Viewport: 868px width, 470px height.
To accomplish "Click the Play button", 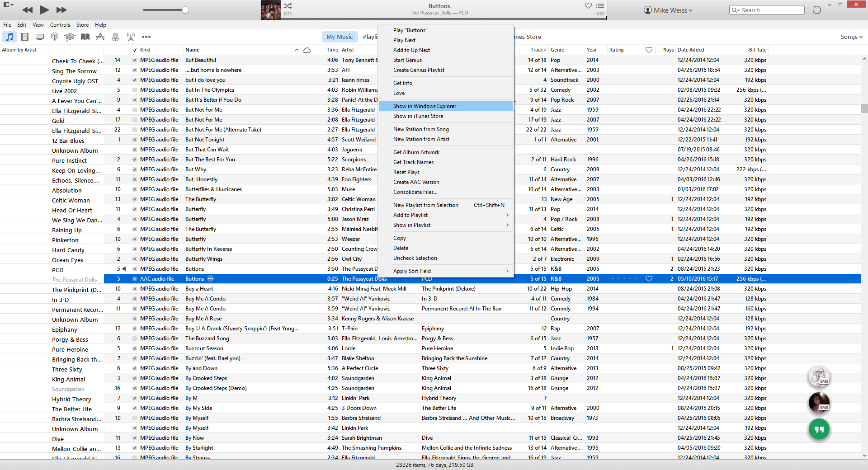I will [44, 9].
